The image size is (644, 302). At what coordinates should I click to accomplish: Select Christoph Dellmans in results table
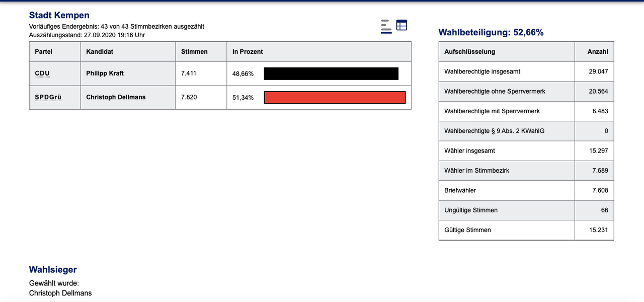coord(116,97)
